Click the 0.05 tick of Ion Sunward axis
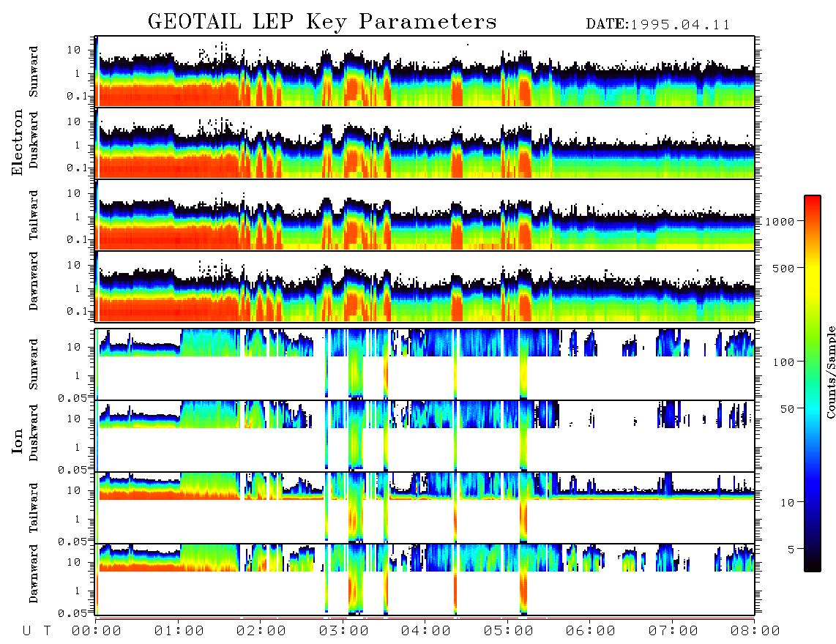The image size is (836, 644). pos(72,397)
